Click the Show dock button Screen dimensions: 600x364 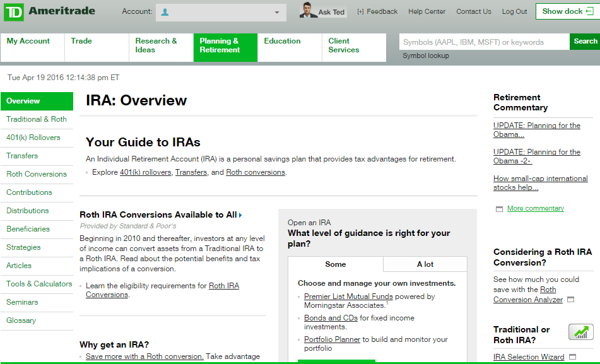(568, 11)
